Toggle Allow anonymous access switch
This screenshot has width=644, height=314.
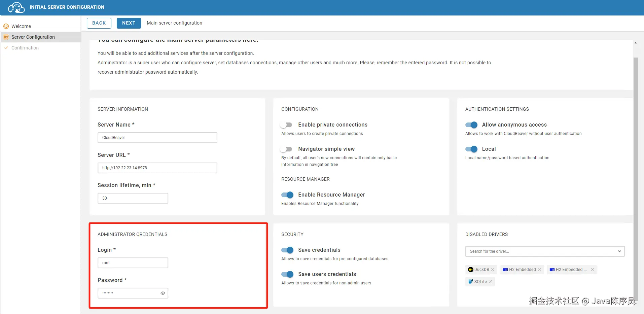[471, 125]
